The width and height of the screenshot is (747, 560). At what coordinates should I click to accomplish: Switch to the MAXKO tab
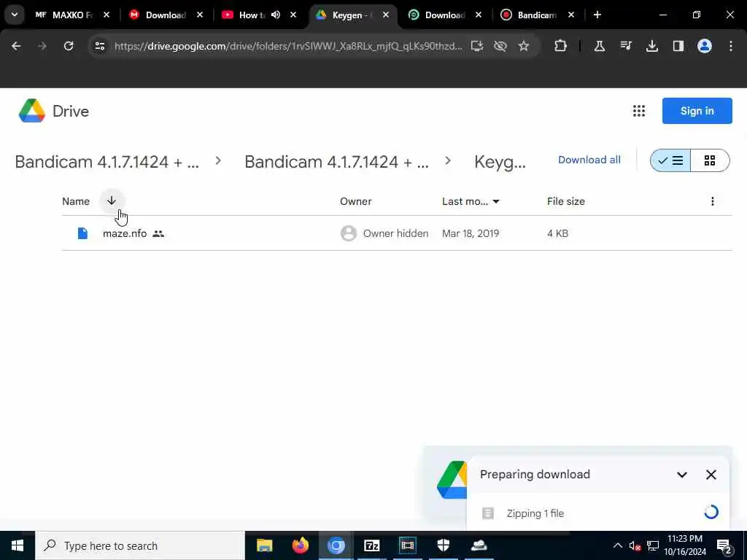[72, 15]
